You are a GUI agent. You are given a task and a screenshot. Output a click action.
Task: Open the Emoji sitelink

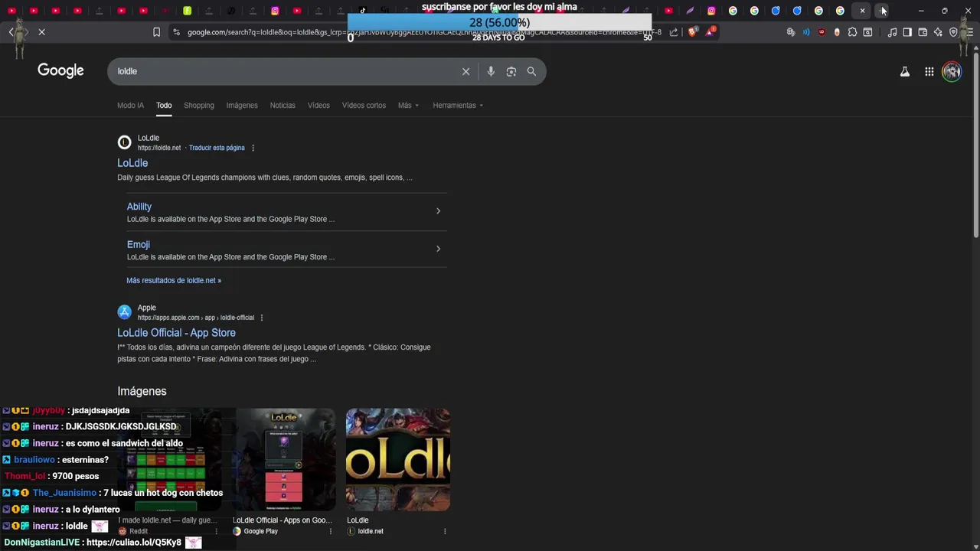[139, 244]
